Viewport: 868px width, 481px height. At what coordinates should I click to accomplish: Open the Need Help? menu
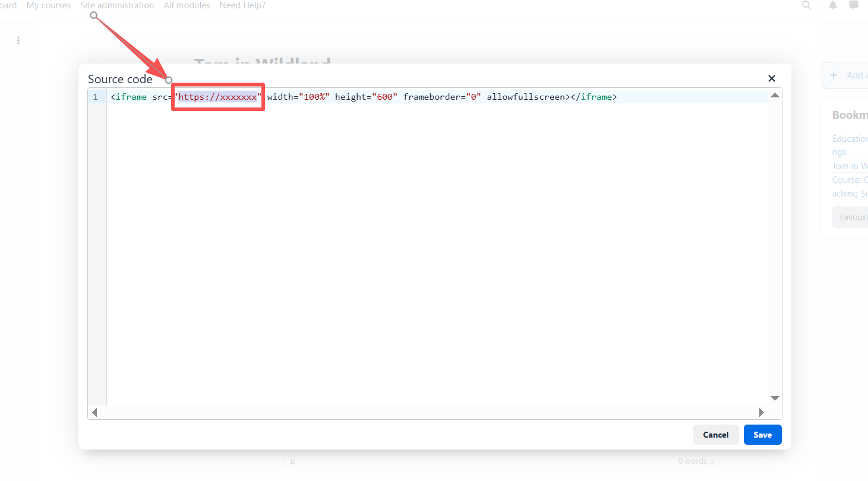click(x=242, y=5)
